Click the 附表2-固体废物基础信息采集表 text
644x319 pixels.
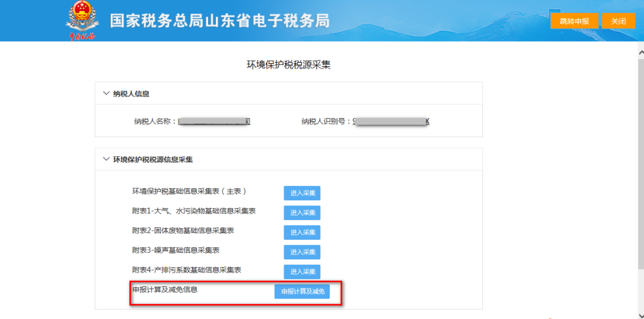pos(183,231)
